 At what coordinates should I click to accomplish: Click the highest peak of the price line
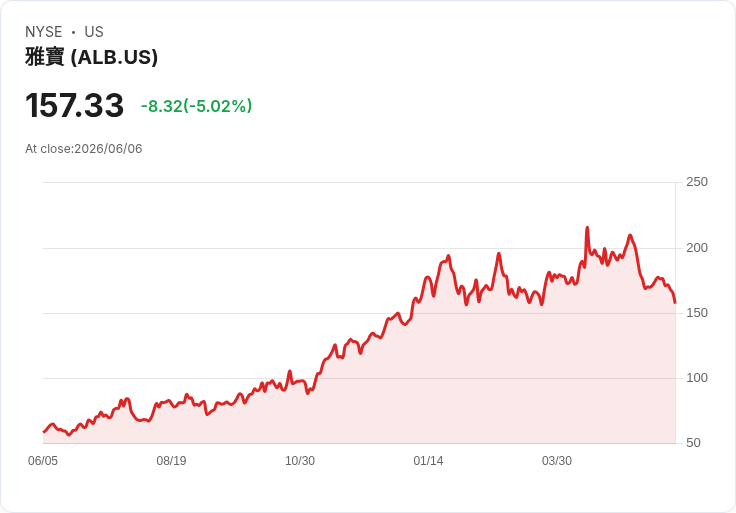(x=587, y=228)
